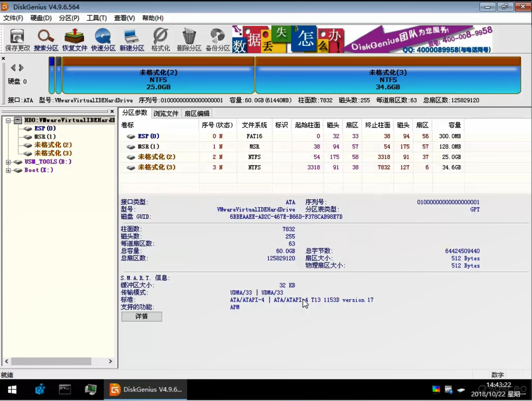Screen dimensions: 532x401
Task: Click the Recover Files (恢复文件) icon
Action: click(75, 40)
